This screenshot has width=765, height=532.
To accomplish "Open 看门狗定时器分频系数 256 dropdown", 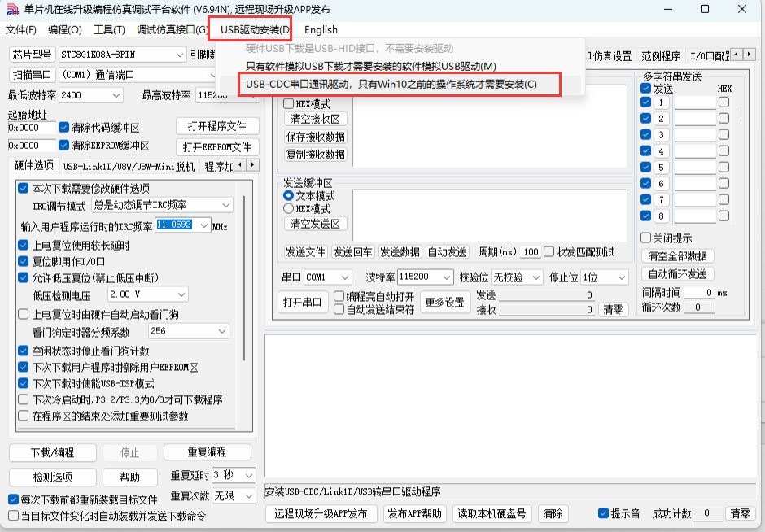I will [x=222, y=331].
